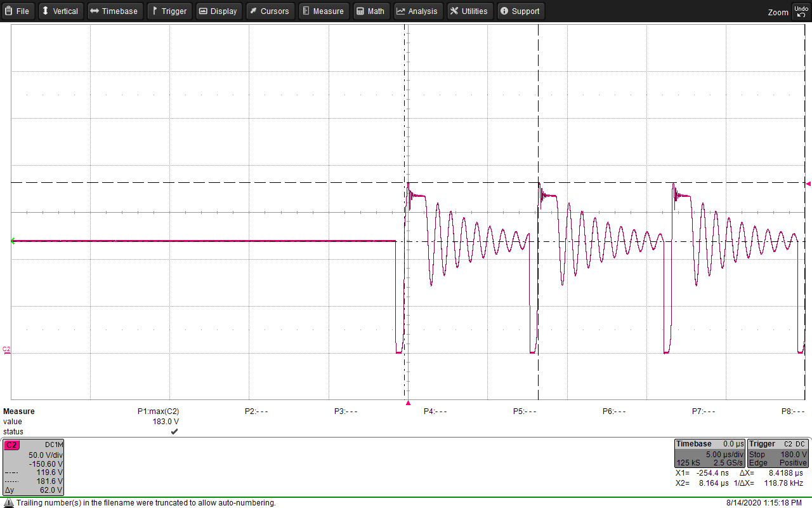812x508 pixels.
Task: Open the Trigger descriptor box
Action: click(x=778, y=453)
